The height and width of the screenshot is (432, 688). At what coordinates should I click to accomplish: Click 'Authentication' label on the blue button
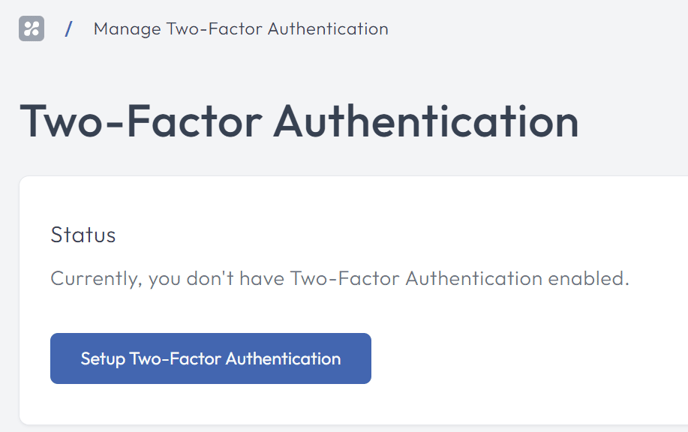[283, 358]
